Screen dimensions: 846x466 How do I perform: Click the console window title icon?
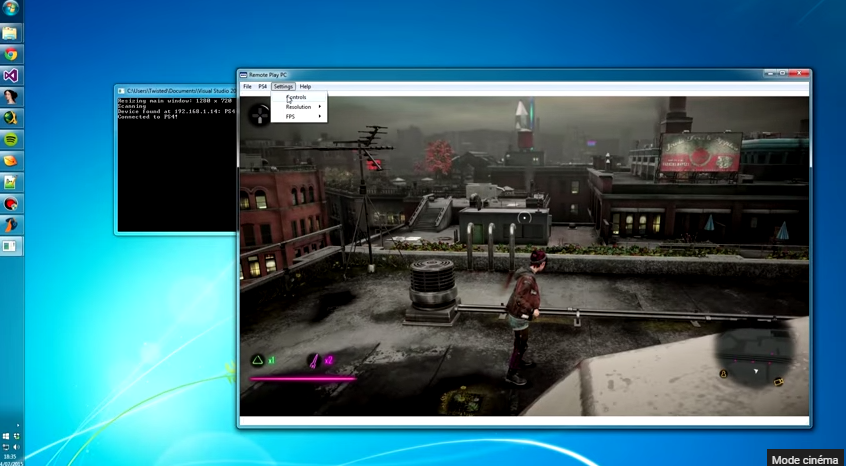pos(121,91)
